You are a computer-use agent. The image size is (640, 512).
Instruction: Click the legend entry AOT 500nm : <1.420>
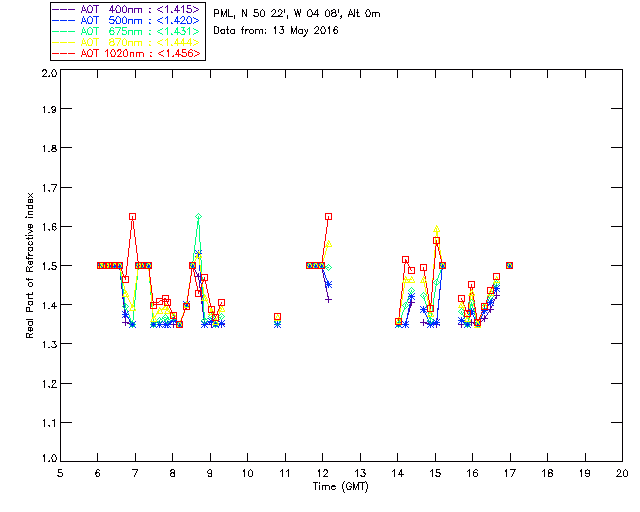tap(127, 20)
